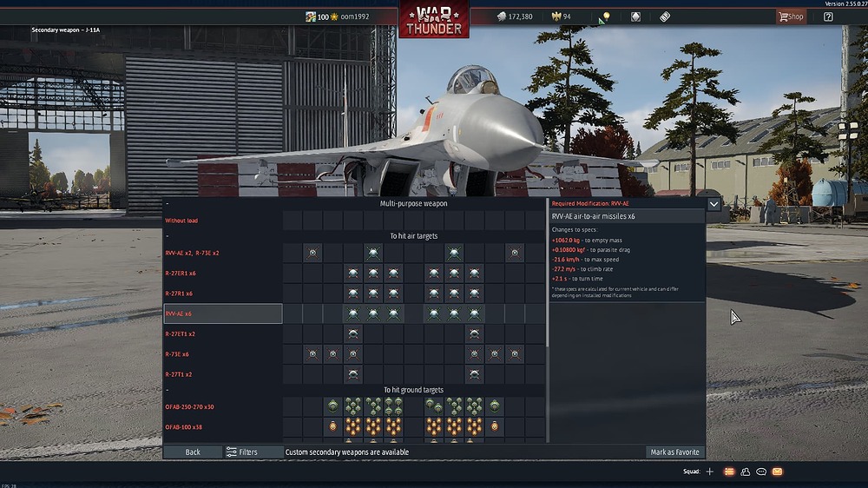Viewport: 868px width, 488px height.
Task: Click the Filters sliders icon
Action: pos(232,452)
